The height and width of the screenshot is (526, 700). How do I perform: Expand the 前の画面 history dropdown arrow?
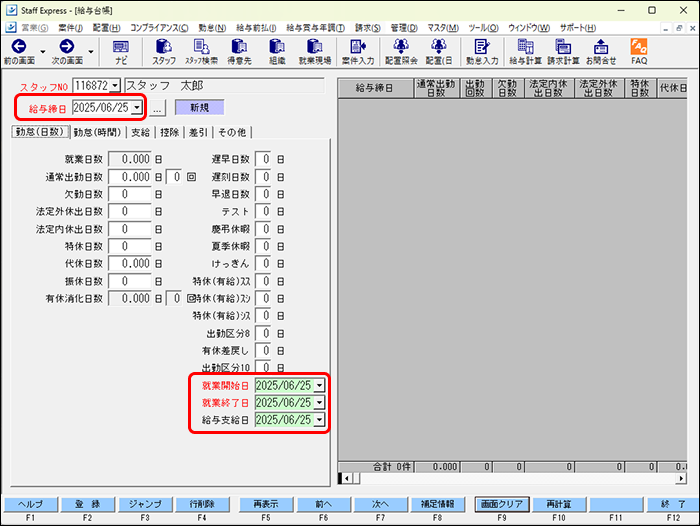click(43, 52)
